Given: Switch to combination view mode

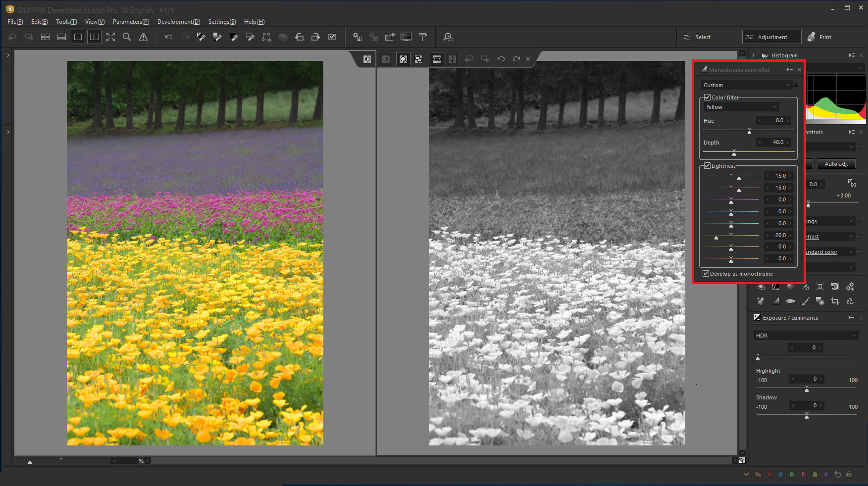Looking at the screenshot, I should point(61,37).
